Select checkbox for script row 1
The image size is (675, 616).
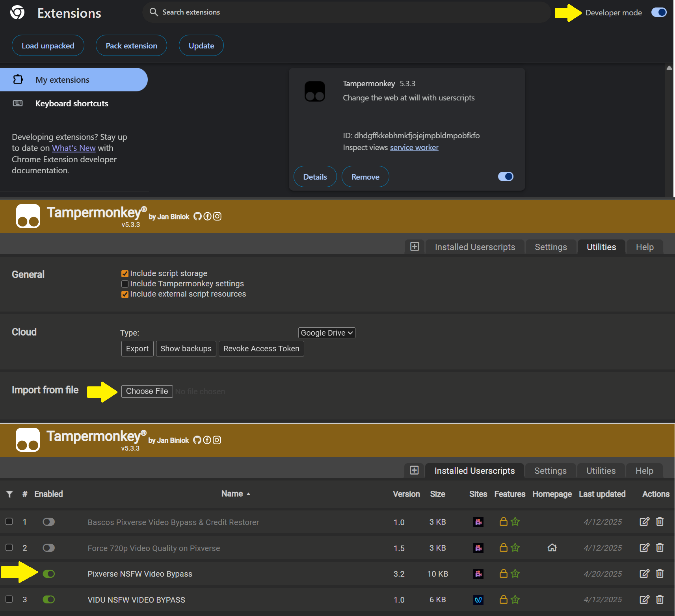pyautogui.click(x=9, y=521)
